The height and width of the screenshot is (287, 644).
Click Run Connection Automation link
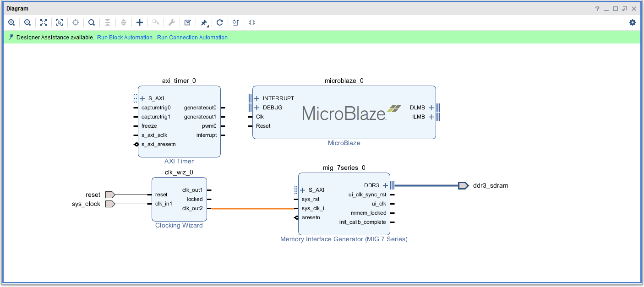point(192,38)
